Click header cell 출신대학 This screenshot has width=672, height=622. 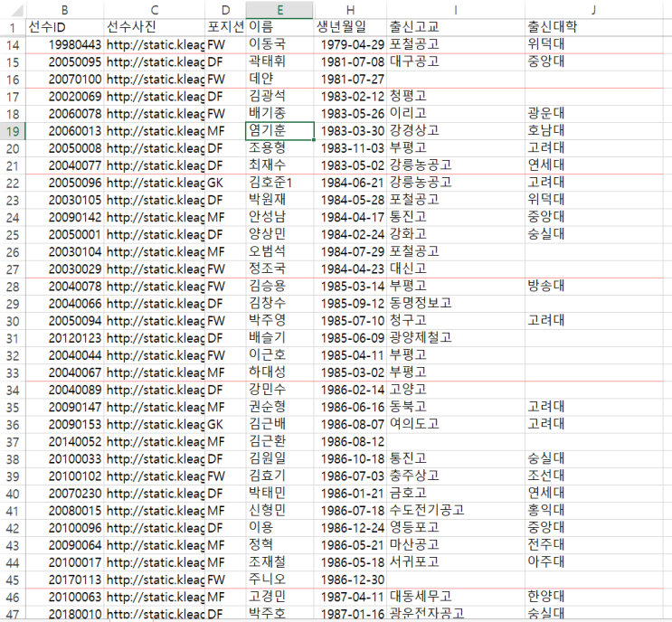point(594,27)
